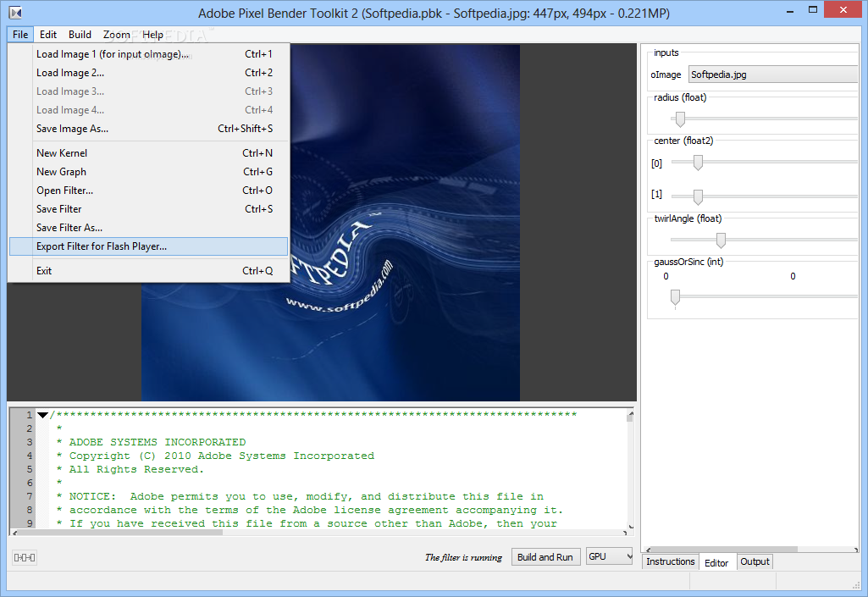Choose Load Image 1 (for input oImage)
The height and width of the screenshot is (597, 868).
coord(148,54)
